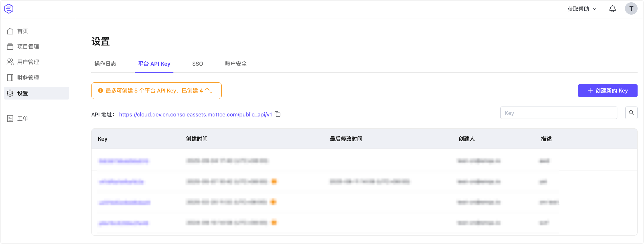Image resolution: width=644 pixels, height=244 pixels.
Task: Focus the Key search input field
Action: pyautogui.click(x=559, y=113)
